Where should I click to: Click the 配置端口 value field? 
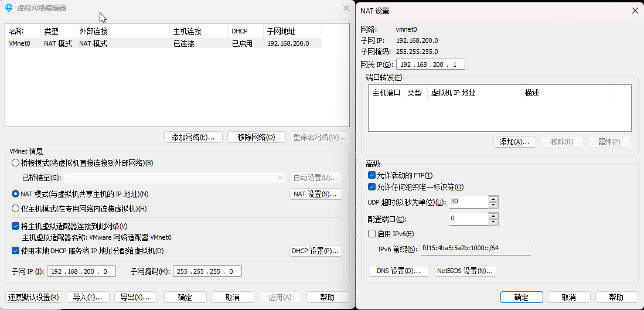469,219
